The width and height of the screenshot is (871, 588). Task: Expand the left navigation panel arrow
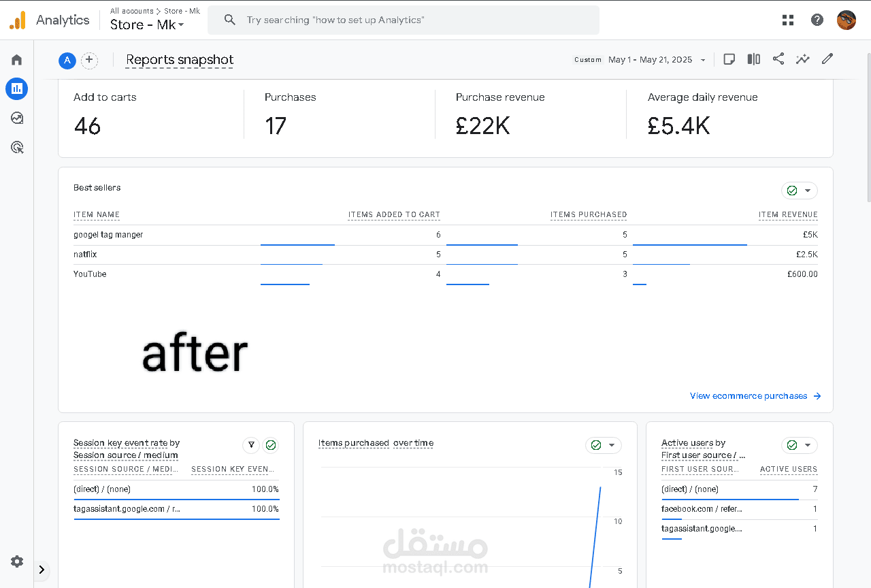click(42, 570)
